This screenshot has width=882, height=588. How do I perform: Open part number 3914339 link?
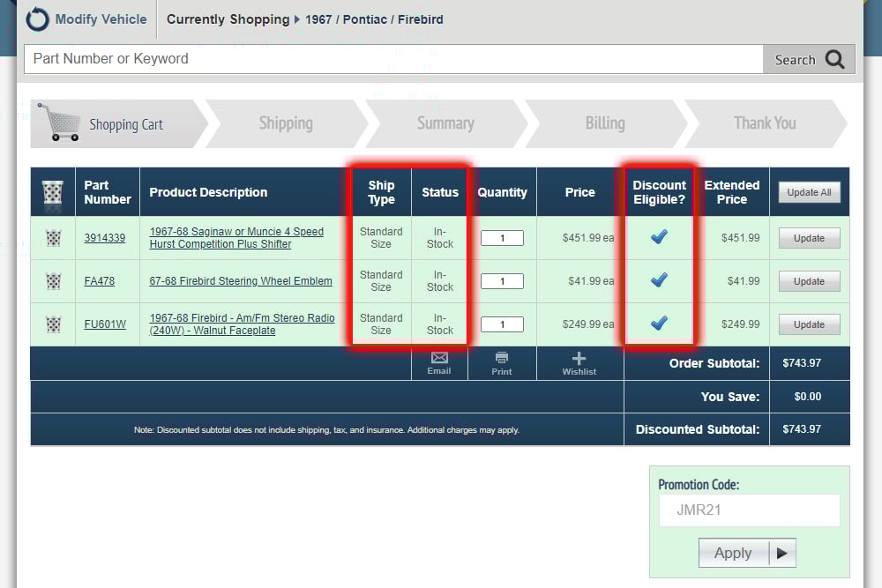click(105, 238)
